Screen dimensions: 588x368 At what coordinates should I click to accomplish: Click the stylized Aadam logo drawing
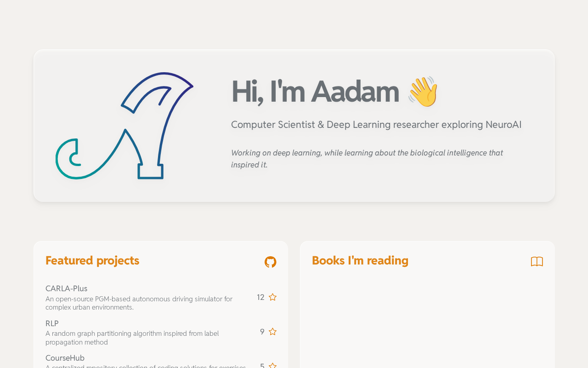pyautogui.click(x=124, y=126)
